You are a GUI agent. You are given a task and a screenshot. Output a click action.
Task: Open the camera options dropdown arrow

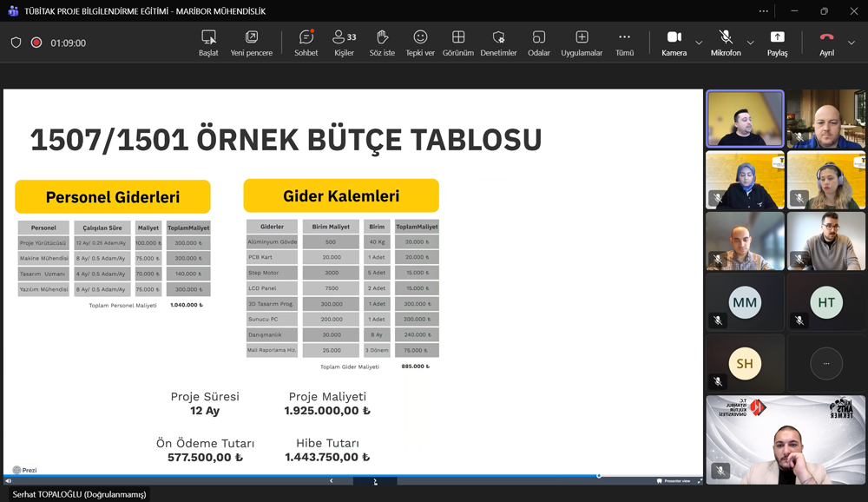point(697,43)
